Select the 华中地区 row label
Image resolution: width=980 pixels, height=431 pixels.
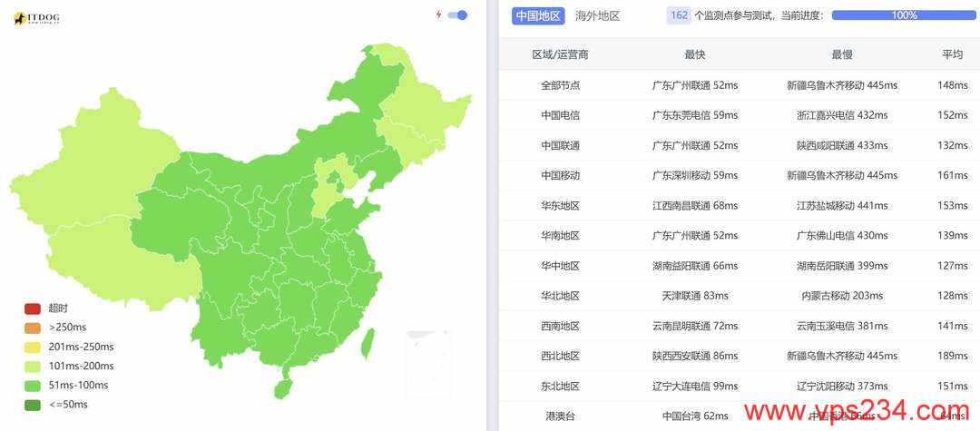tap(560, 266)
